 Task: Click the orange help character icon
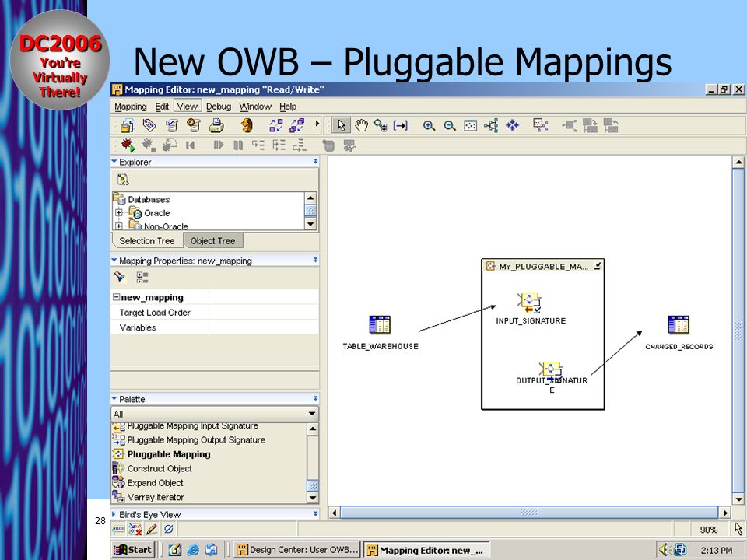247,125
